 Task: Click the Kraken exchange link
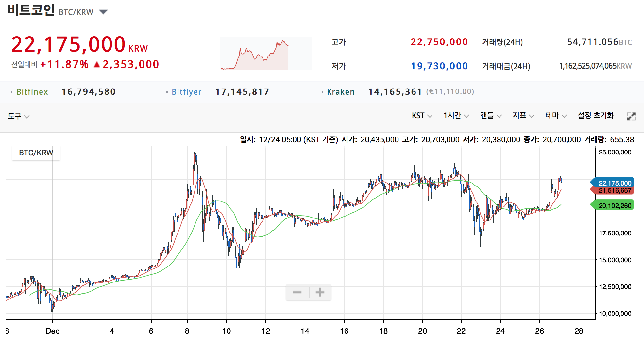341,92
